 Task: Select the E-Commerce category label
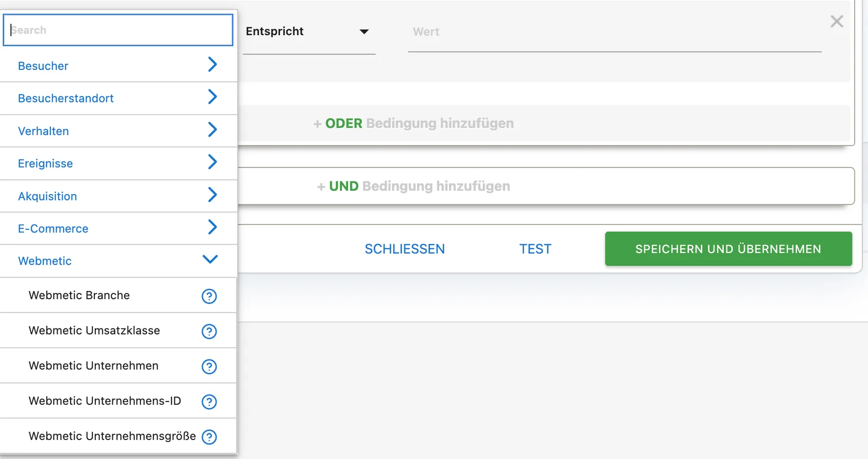coord(53,229)
